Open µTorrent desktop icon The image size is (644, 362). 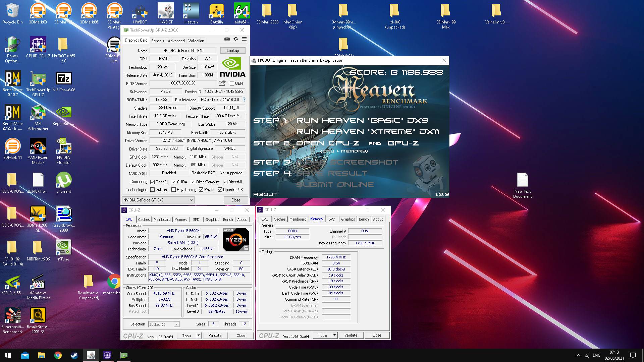click(x=63, y=183)
